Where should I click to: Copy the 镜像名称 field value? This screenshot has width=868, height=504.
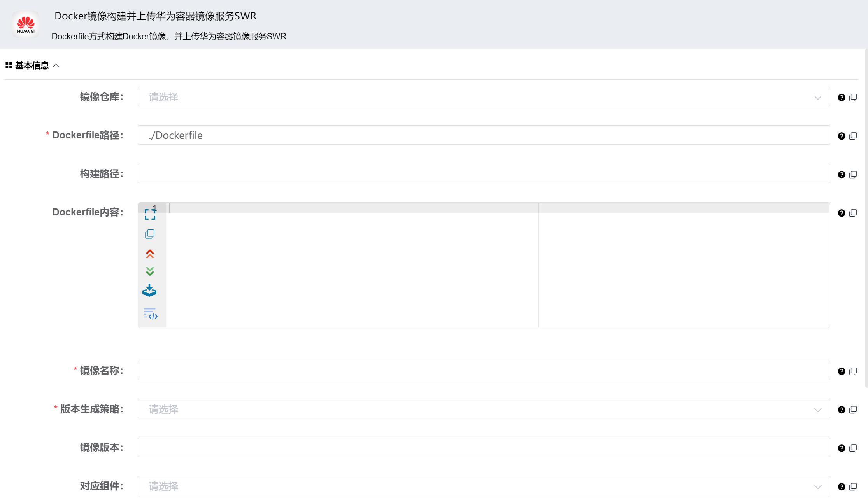[x=854, y=371]
